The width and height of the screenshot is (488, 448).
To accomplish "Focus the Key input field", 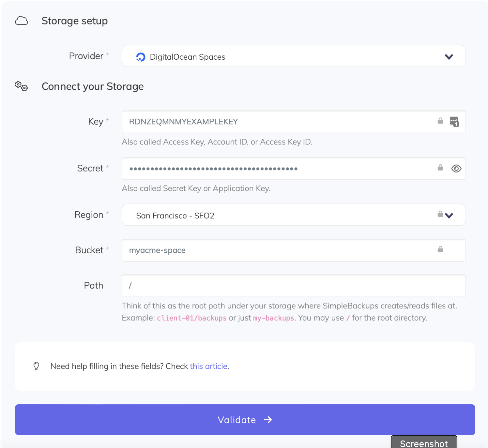I will [277, 122].
